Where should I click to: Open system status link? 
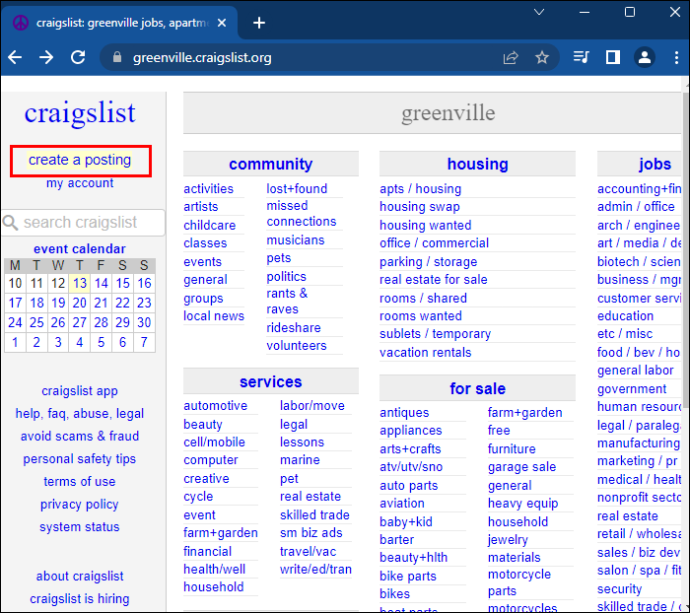pyautogui.click(x=80, y=527)
